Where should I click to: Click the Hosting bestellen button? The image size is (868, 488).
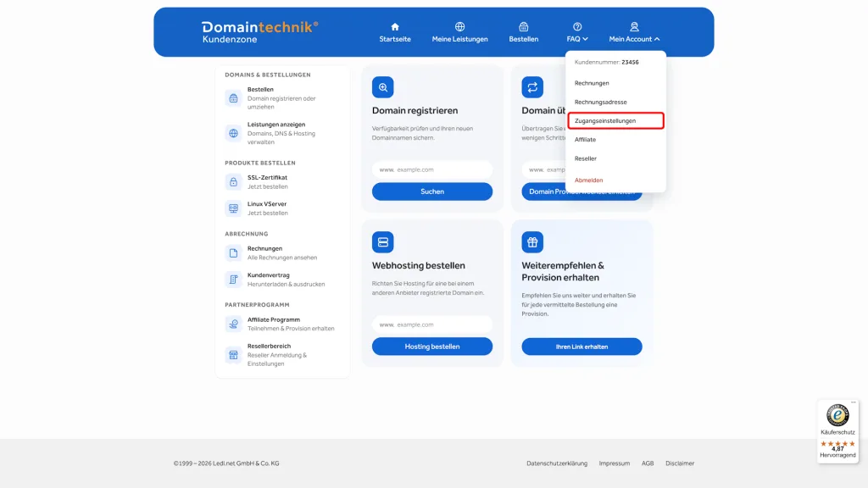tap(431, 347)
